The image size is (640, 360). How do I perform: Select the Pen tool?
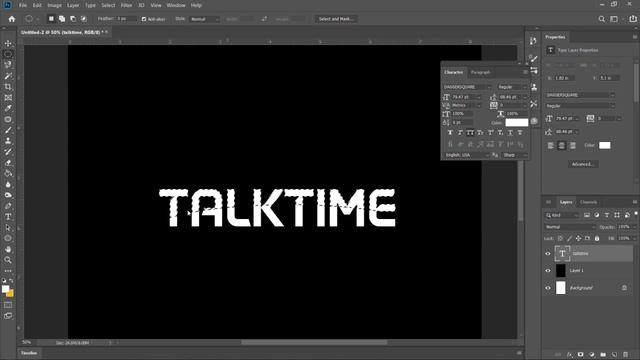click(x=8, y=206)
